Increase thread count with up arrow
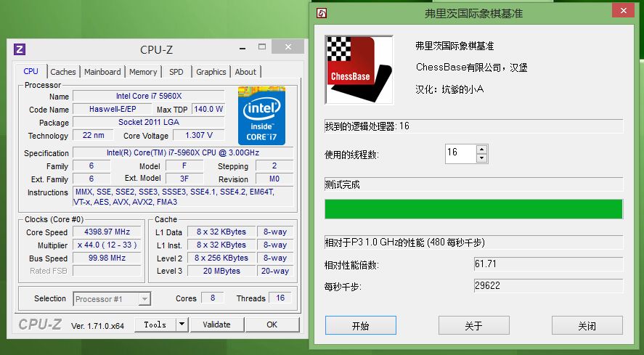 tap(482, 149)
